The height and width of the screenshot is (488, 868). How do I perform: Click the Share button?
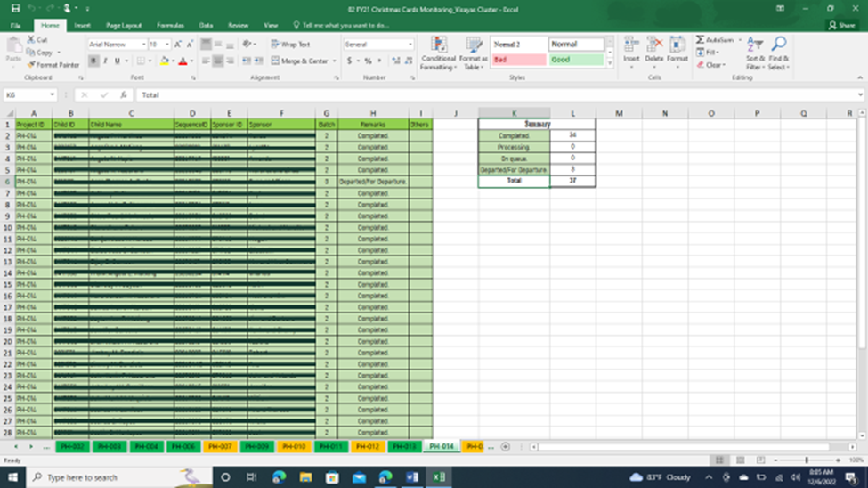(x=842, y=26)
